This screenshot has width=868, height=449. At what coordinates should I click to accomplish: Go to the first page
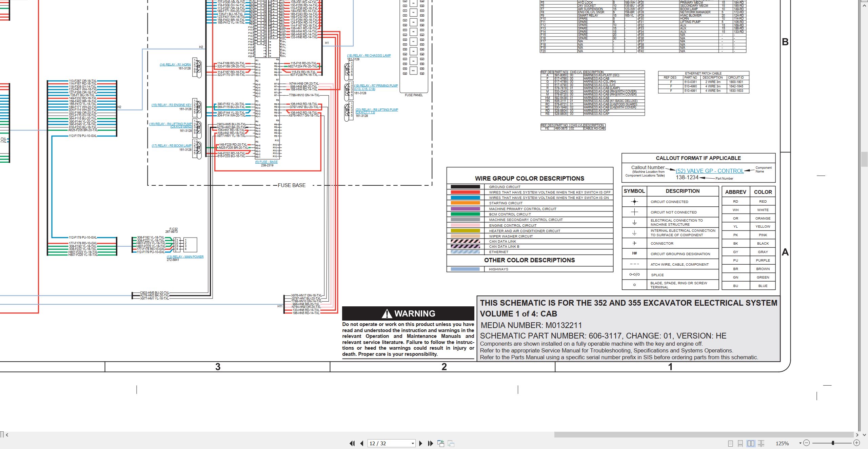tap(352, 443)
